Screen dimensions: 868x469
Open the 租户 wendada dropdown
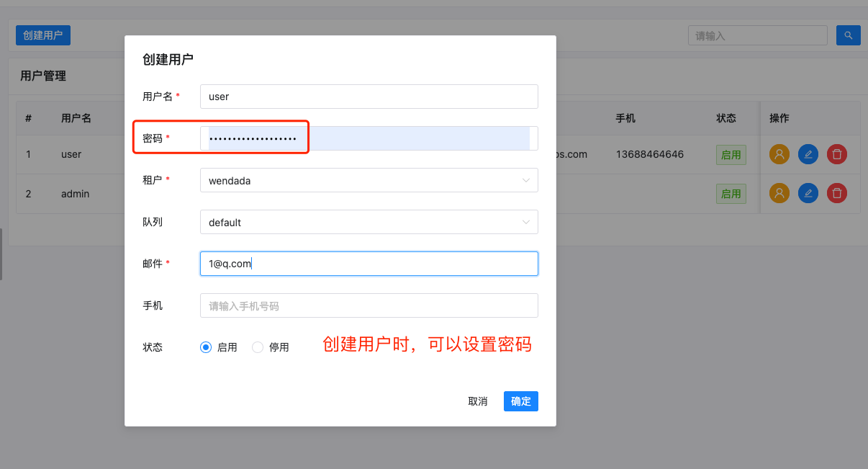pyautogui.click(x=369, y=180)
